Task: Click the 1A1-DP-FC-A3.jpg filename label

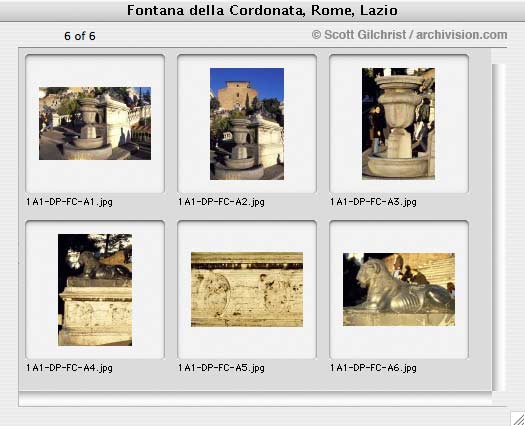Action: click(x=373, y=202)
